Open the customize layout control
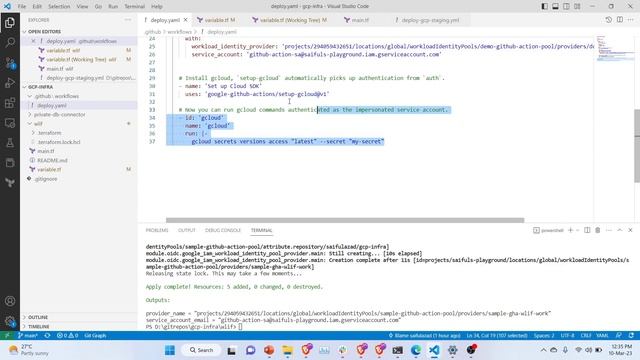This screenshot has height=360, width=640. coord(577,6)
